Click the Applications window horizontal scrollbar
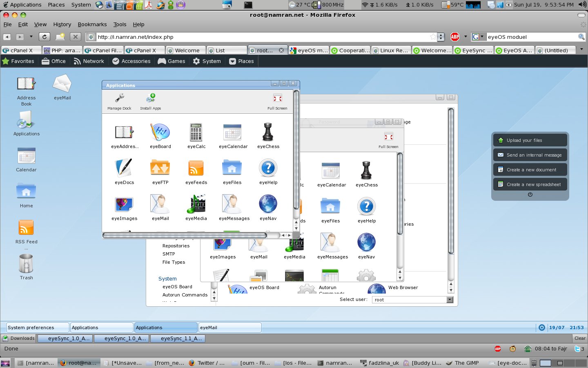Viewport: 588px width, 368px height. (185, 236)
